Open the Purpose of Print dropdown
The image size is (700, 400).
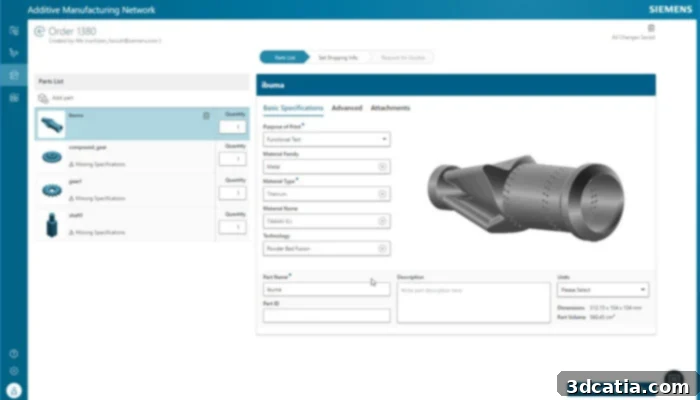click(x=327, y=139)
